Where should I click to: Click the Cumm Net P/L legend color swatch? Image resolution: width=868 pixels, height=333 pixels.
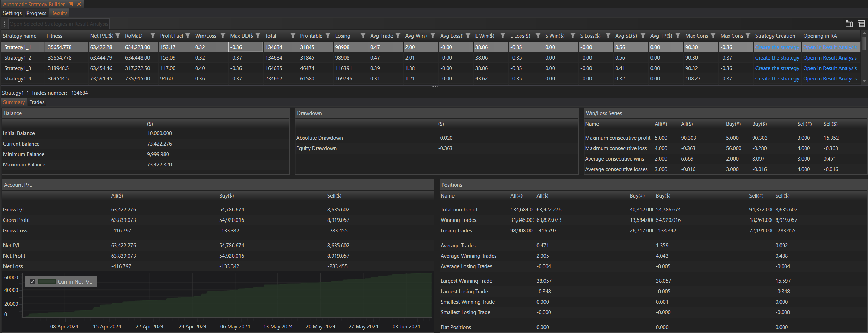click(x=47, y=282)
